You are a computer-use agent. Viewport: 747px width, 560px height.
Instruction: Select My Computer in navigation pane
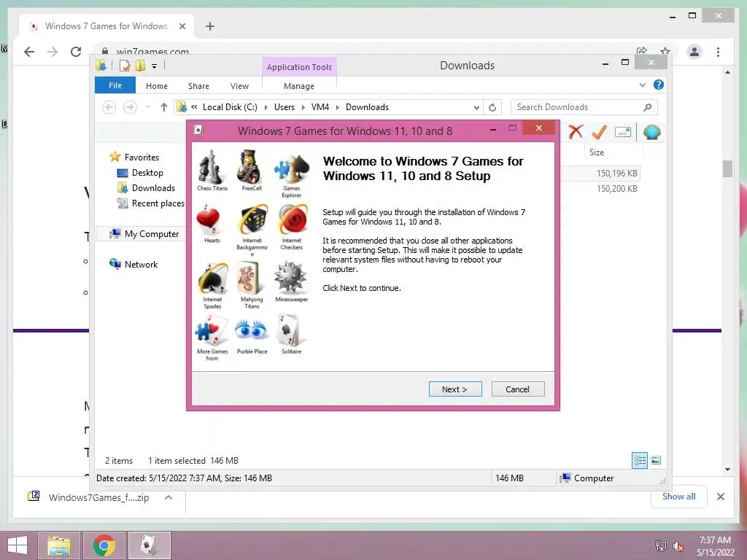click(x=144, y=234)
